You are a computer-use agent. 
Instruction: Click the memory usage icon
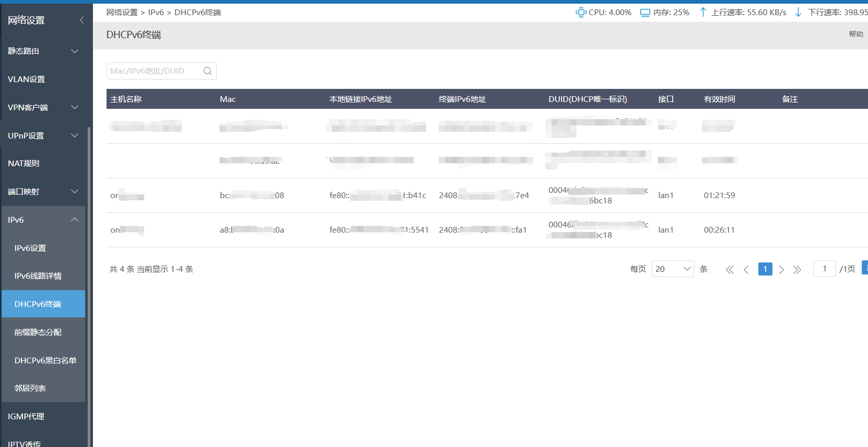point(645,13)
